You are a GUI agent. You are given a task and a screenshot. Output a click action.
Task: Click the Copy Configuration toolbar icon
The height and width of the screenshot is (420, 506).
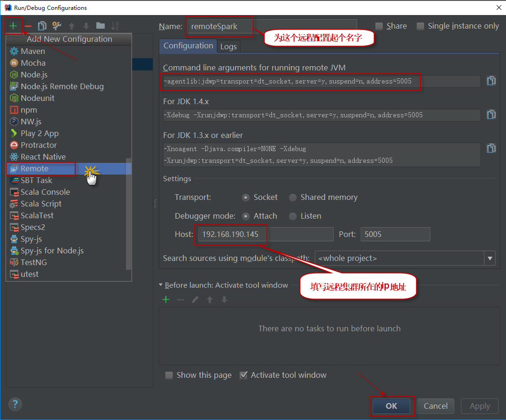coord(42,26)
